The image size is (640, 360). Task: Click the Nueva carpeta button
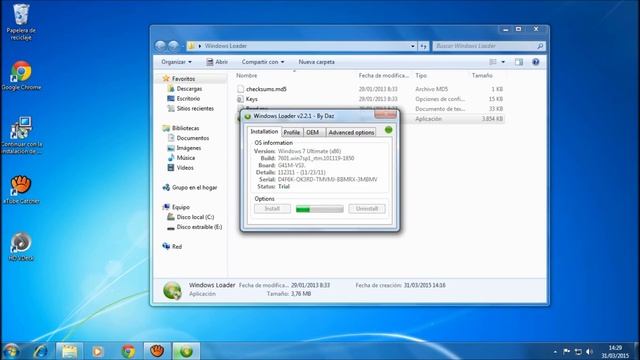tap(316, 62)
